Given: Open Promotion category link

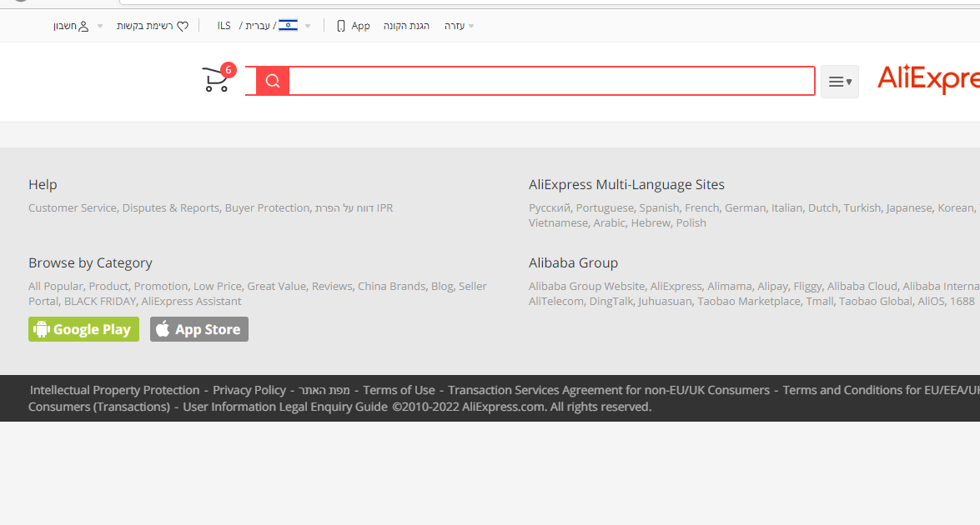Looking at the screenshot, I should click(x=161, y=286).
